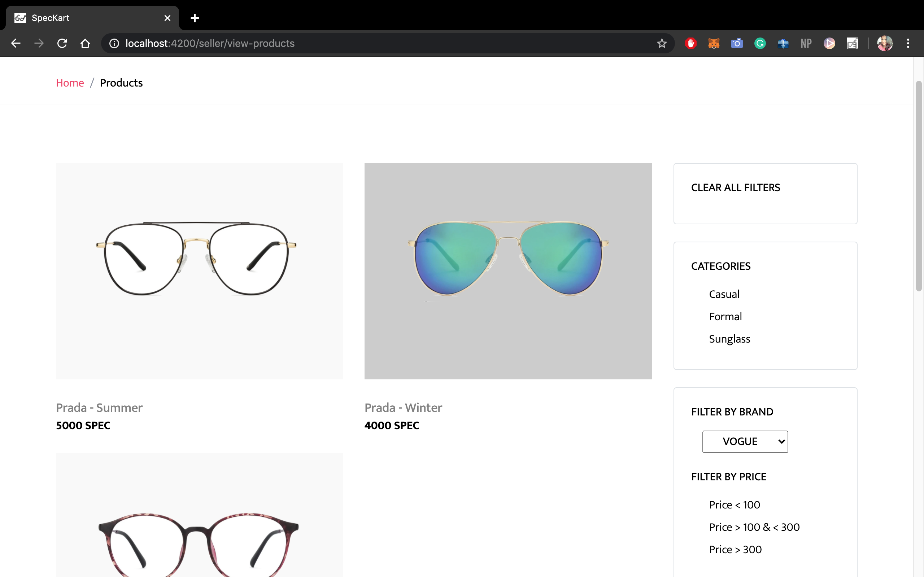Click the Home breadcrumb link
This screenshot has width=924, height=577.
tap(70, 83)
